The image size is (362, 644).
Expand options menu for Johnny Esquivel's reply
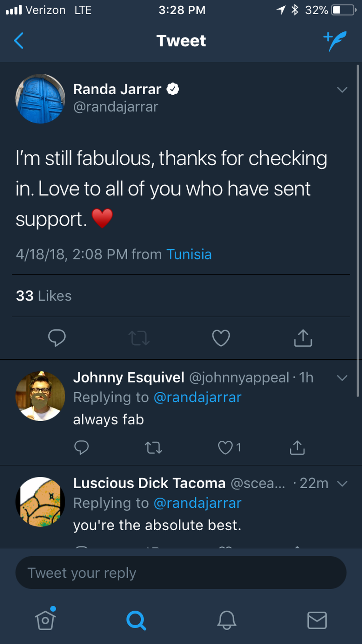tap(342, 378)
